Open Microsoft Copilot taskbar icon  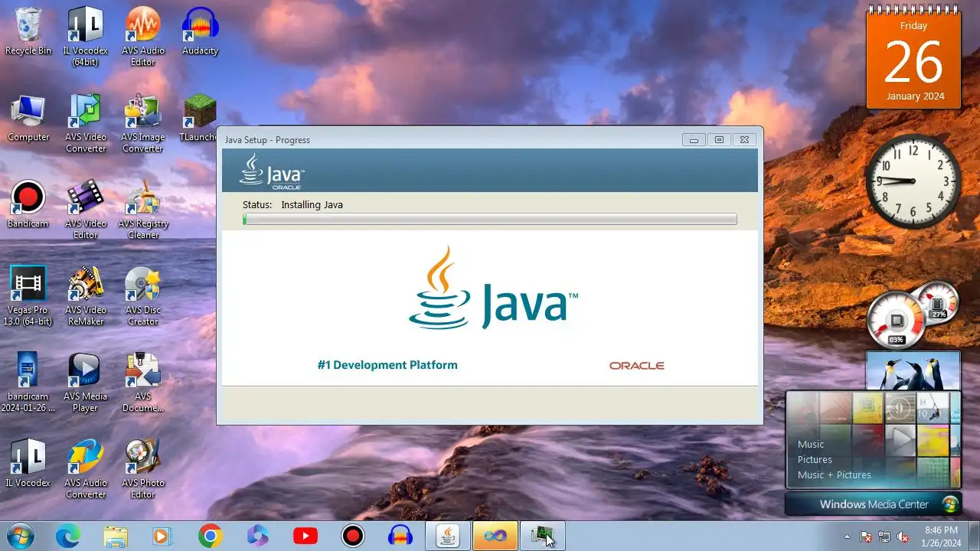click(x=258, y=536)
